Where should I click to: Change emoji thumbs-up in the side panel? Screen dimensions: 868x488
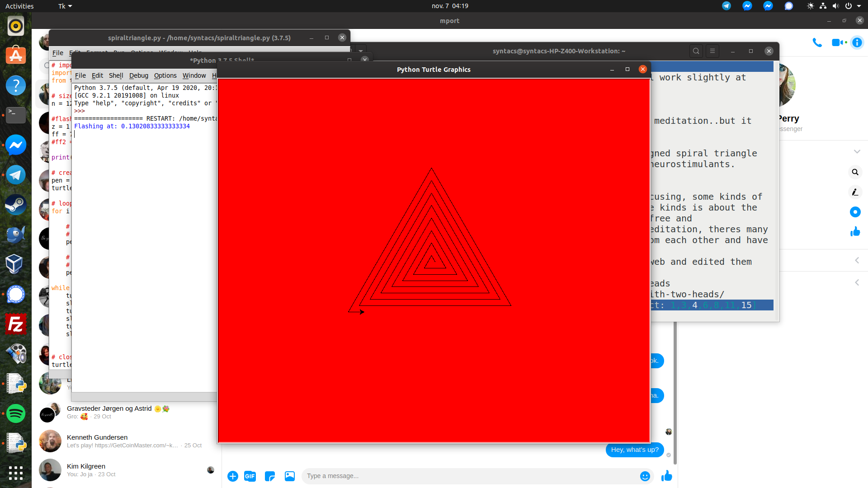click(x=855, y=232)
